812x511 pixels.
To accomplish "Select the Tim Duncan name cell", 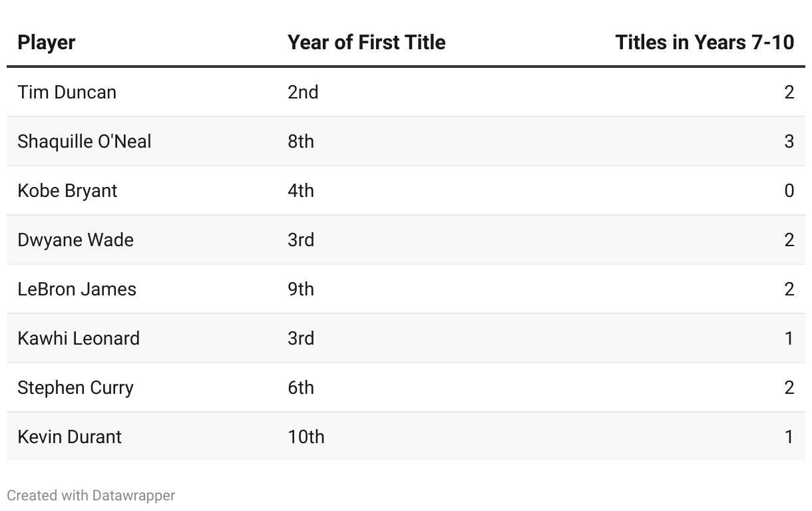I will (67, 92).
